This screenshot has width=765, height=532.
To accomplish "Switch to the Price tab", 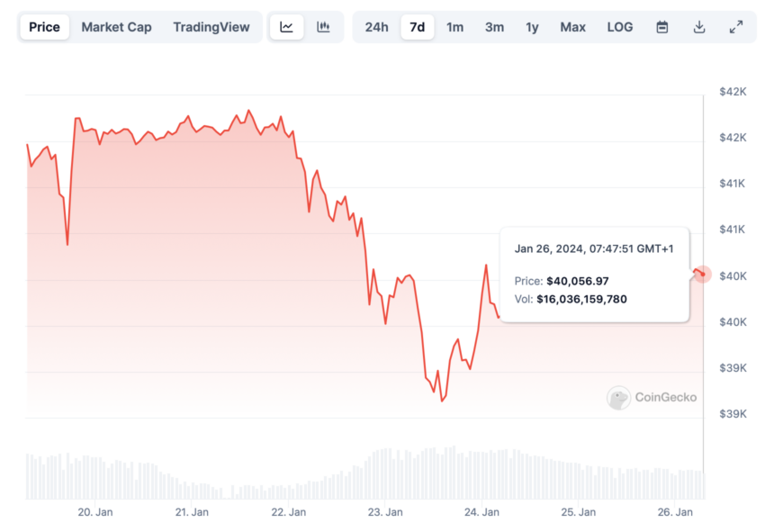I will click(x=44, y=27).
